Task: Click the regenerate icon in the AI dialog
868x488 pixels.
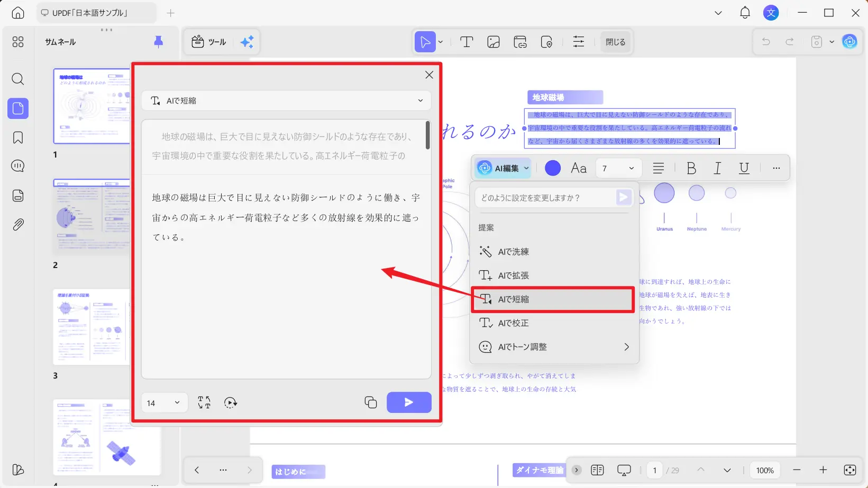Action: coord(231,402)
